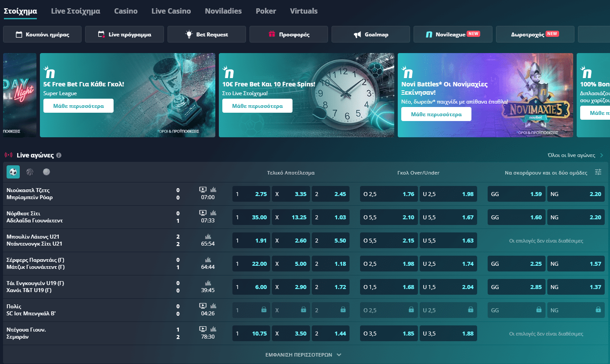Pick draw 5.00 for Σέρφερς Παραντάις match
Screen dimensions: 610x364
pos(291,264)
